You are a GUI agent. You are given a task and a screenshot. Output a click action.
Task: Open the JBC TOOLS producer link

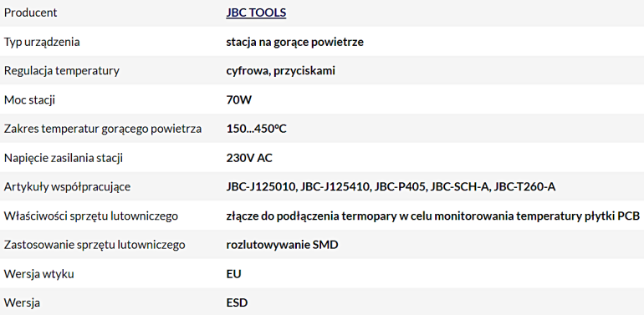coord(256,13)
